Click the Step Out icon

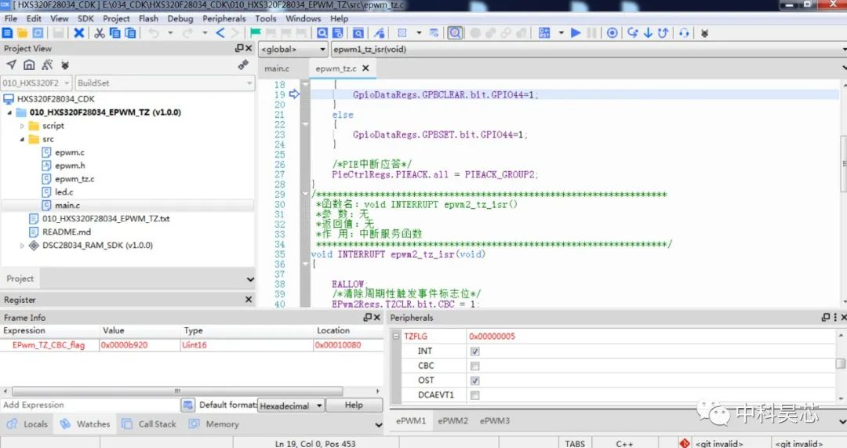[663, 33]
